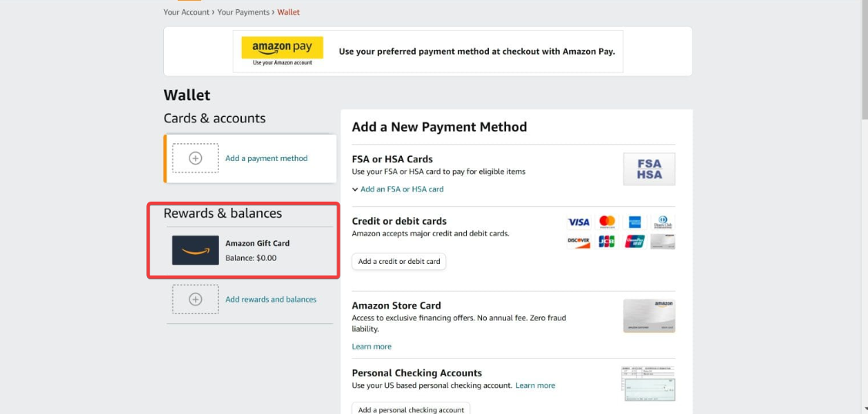
Task: Click the Mastercard logo
Action: (x=607, y=222)
